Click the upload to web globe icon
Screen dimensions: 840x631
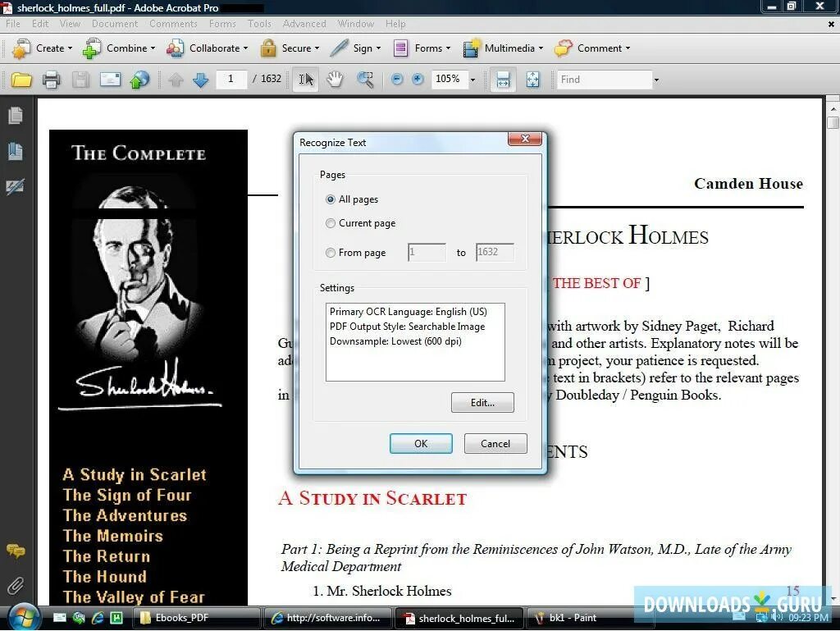click(139, 80)
